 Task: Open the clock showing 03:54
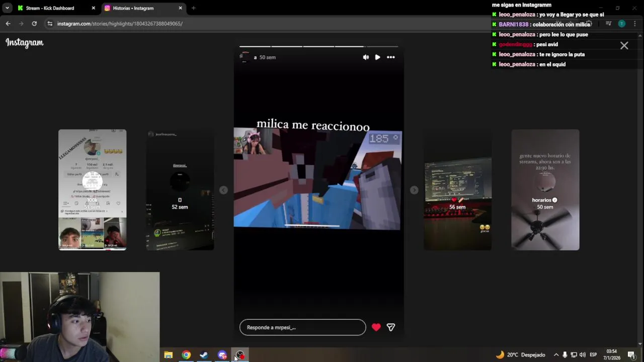click(612, 354)
